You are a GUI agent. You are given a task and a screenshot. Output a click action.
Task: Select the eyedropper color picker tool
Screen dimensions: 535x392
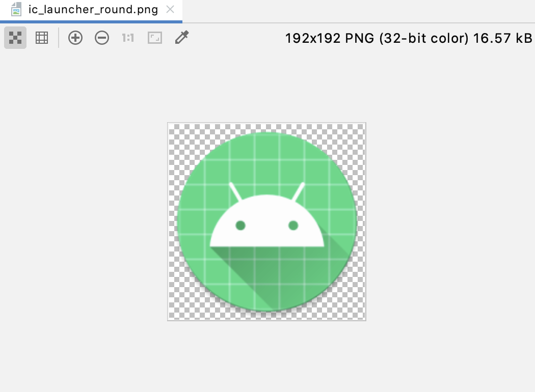click(x=182, y=38)
